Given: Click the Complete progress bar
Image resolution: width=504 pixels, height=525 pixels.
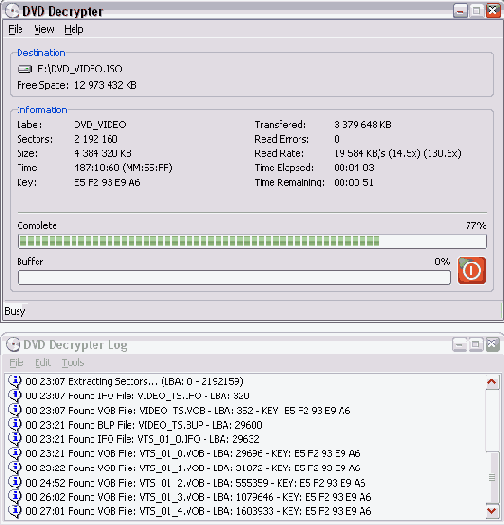Looking at the screenshot, I should 252,241.
